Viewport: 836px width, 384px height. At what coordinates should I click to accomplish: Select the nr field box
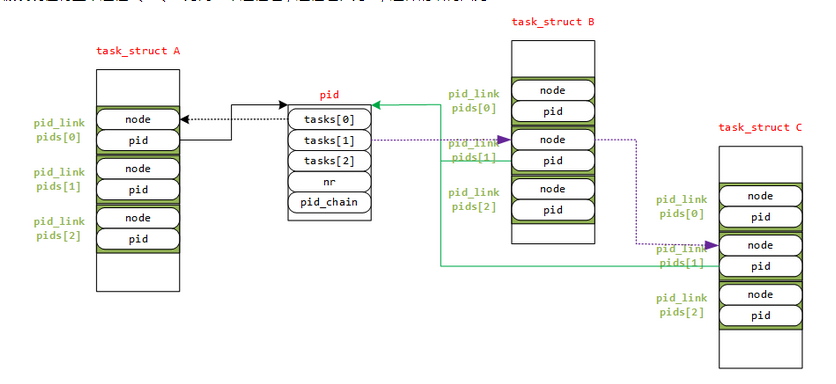click(x=329, y=181)
